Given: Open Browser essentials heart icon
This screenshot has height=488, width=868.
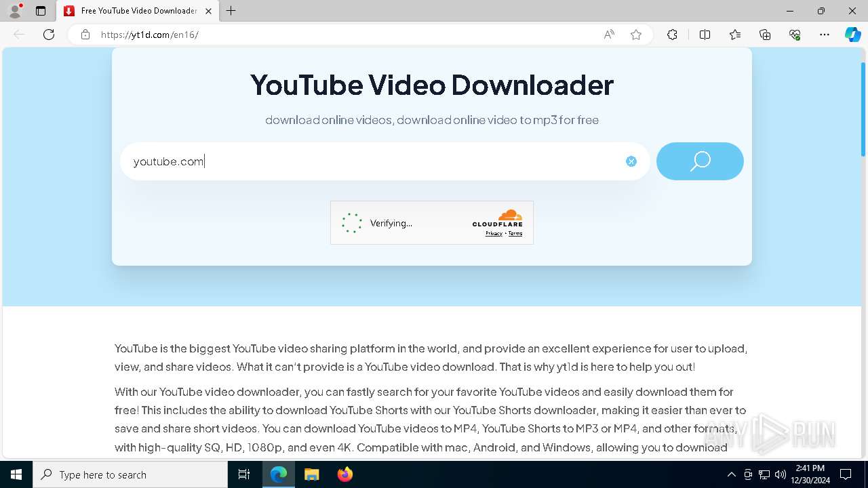Looking at the screenshot, I should pyautogui.click(x=795, y=35).
